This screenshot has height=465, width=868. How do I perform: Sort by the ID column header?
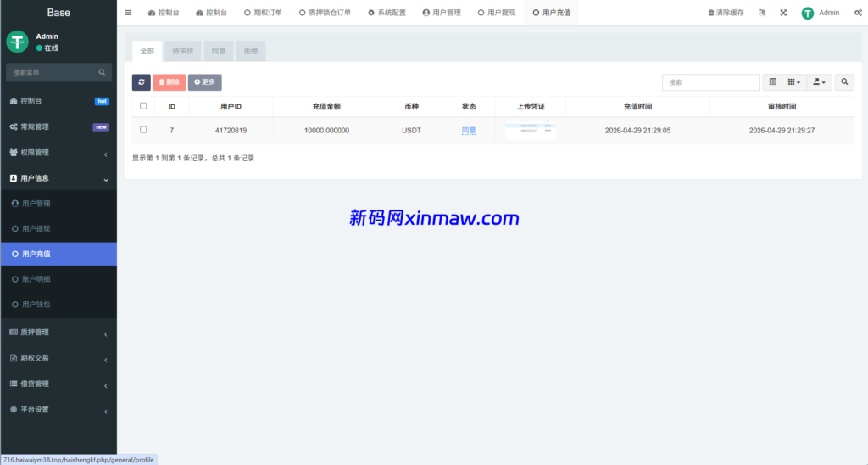(171, 106)
